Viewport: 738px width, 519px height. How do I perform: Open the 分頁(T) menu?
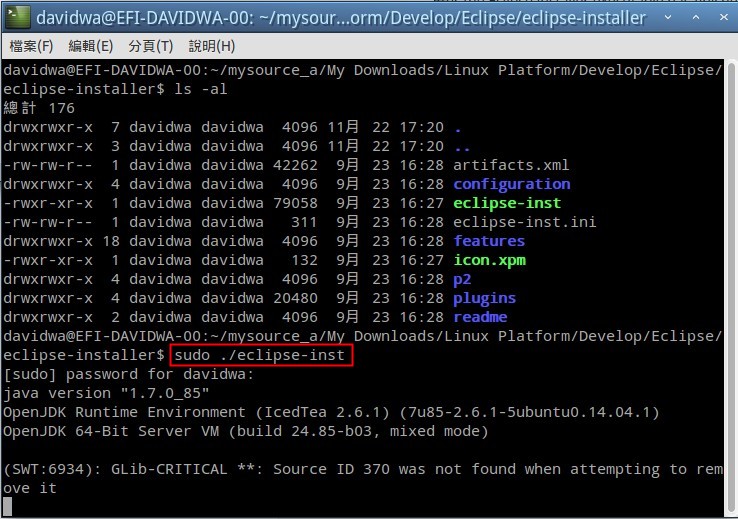tap(151, 46)
